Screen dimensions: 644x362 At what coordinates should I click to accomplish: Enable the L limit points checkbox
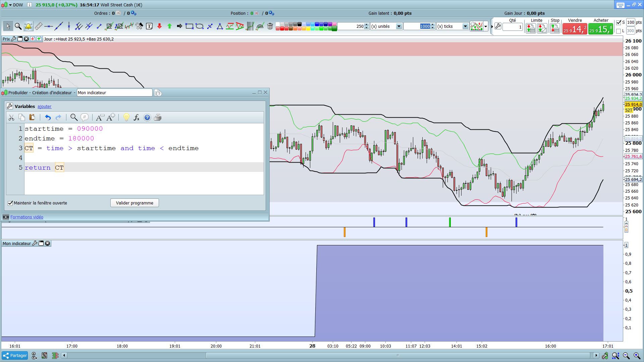pos(619,31)
